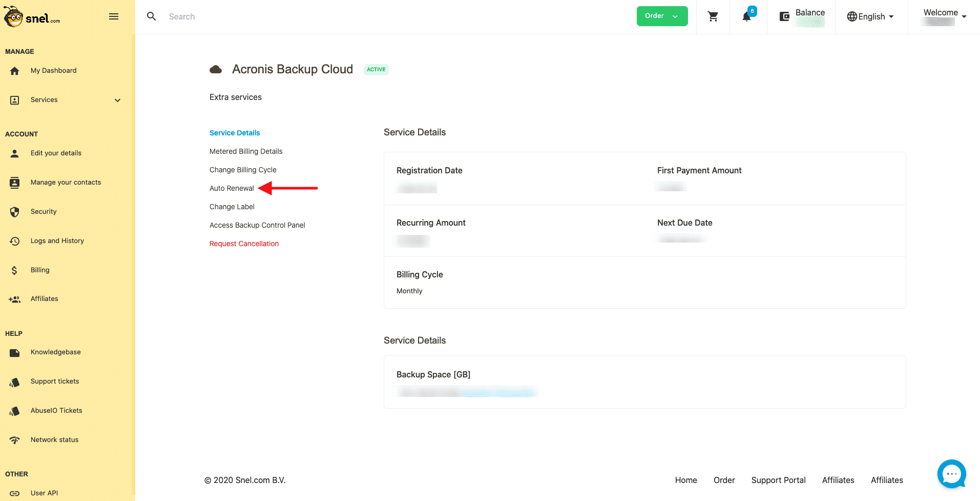Open sidebar Affiliates item
Screen dimensions: 980x501
pyautogui.click(x=44, y=299)
